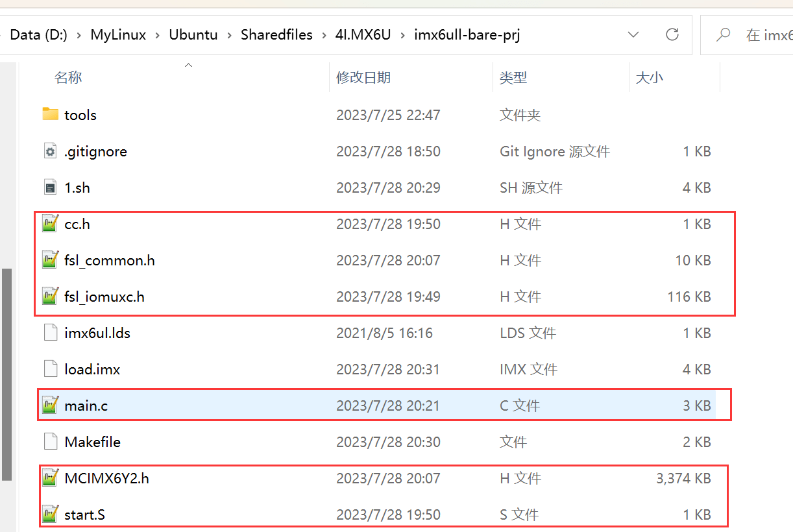Image resolution: width=793 pixels, height=532 pixels.
Task: Click the fsl_iomuxc.h file icon
Action: point(51,296)
